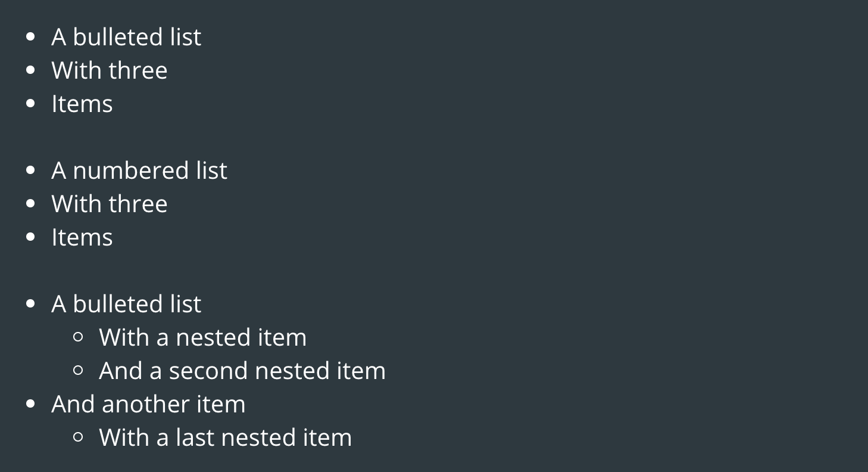
Task: Click 'Items' ending the numbered list group
Action: tap(82, 237)
